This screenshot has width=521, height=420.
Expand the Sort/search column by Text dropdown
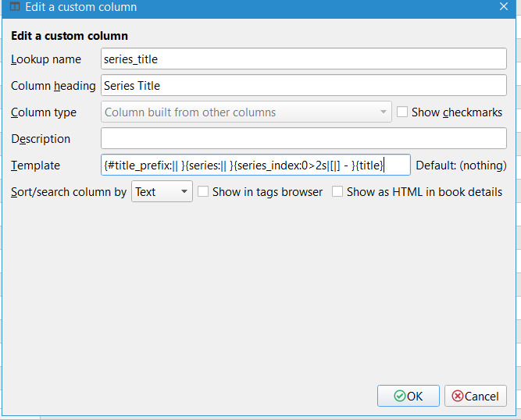pos(162,191)
